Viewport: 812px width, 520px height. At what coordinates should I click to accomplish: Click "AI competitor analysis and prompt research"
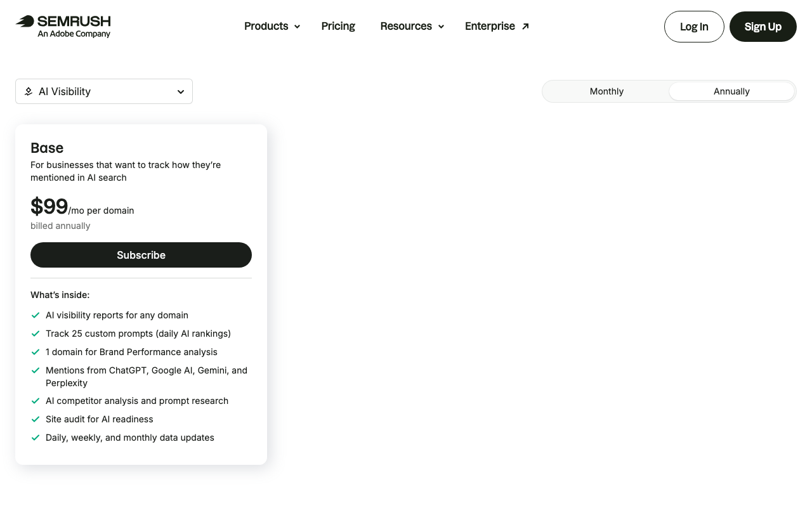pyautogui.click(x=137, y=401)
